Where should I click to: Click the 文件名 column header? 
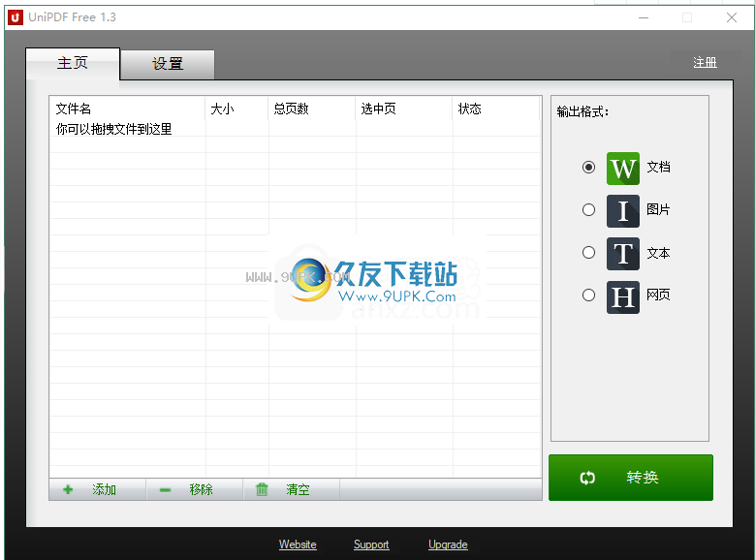[x=127, y=109]
